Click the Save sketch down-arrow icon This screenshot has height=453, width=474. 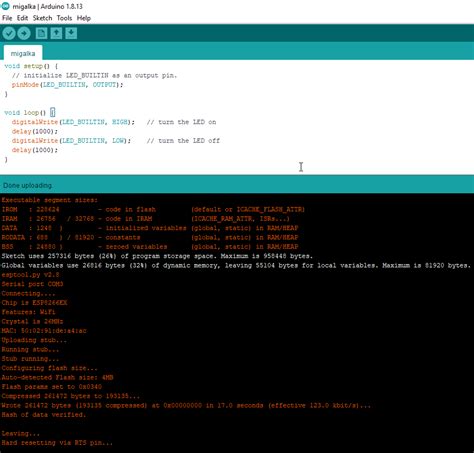[71, 33]
